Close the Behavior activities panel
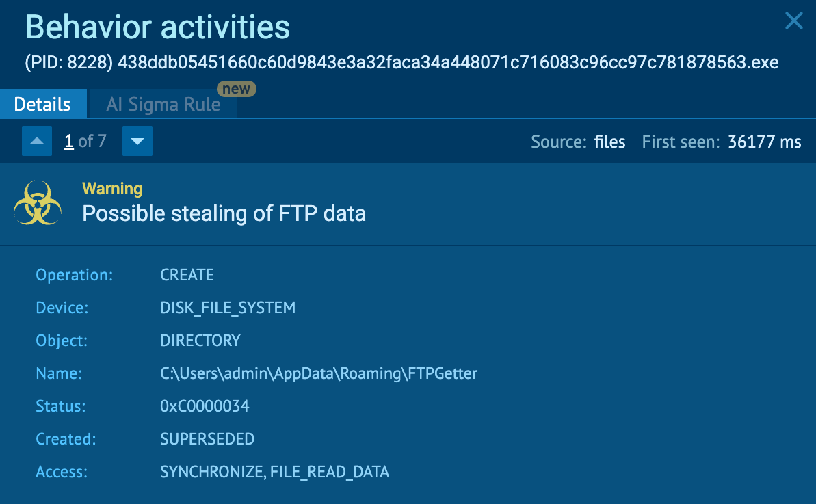The width and height of the screenshot is (816, 504). pos(793,21)
